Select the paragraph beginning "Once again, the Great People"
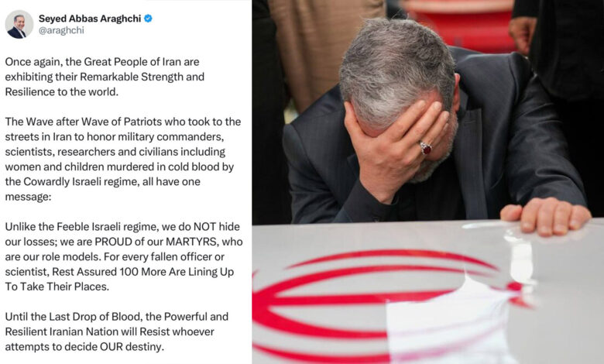604x364 pixels. coord(105,77)
